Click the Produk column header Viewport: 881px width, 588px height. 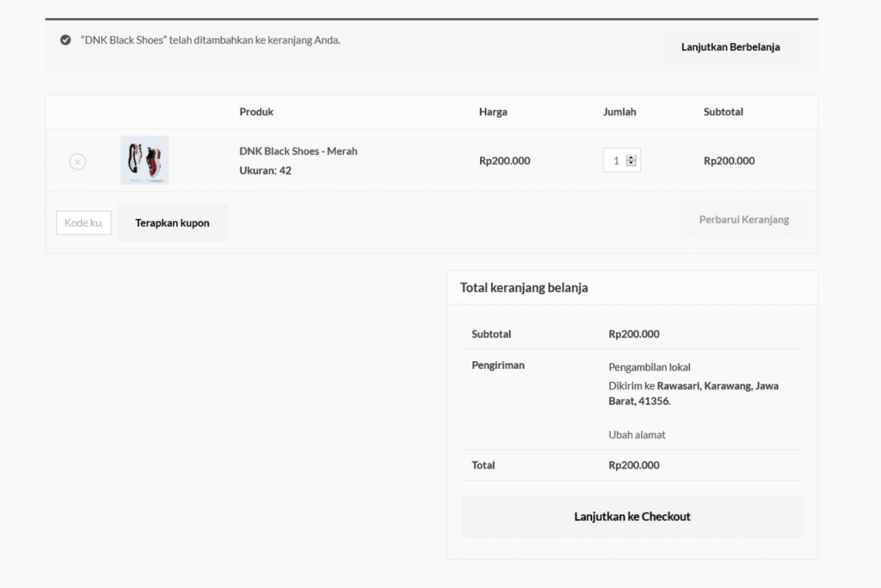256,112
